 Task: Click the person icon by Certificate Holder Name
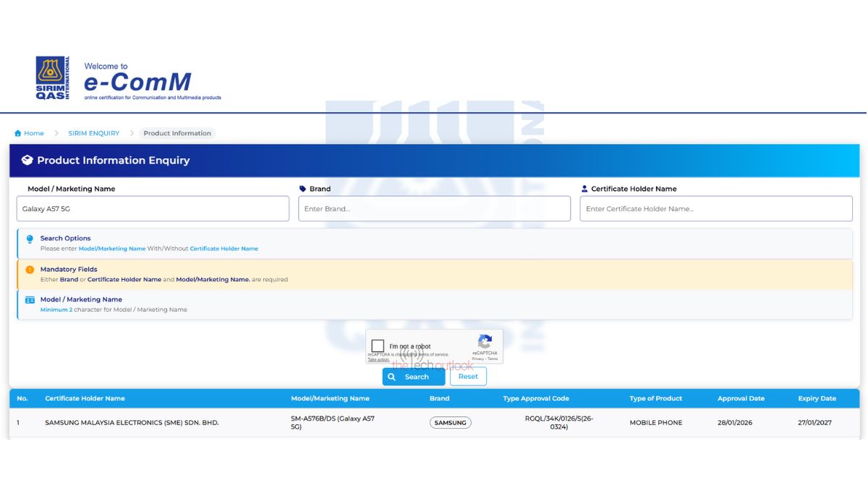pos(584,189)
